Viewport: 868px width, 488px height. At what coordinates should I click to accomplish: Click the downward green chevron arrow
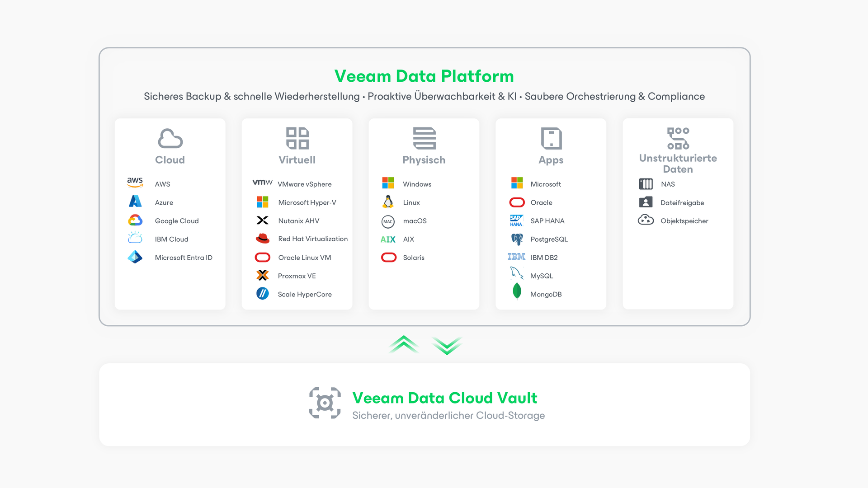point(447,346)
